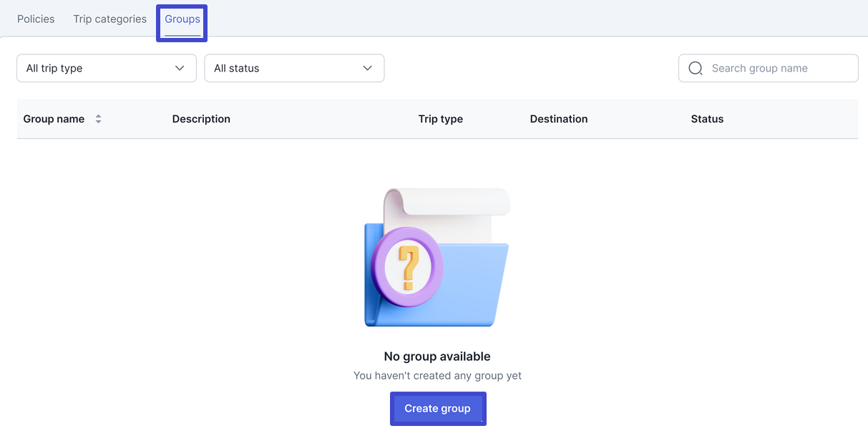
Task: Click the Trip type column header
Action: [x=440, y=119]
